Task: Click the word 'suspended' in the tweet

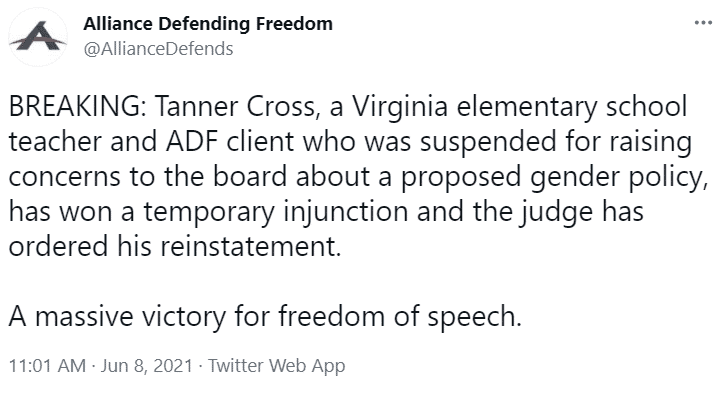Action: coord(487,142)
